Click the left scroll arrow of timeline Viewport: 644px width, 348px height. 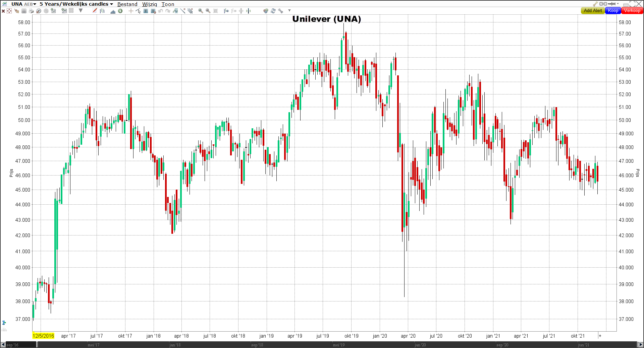click(3, 345)
